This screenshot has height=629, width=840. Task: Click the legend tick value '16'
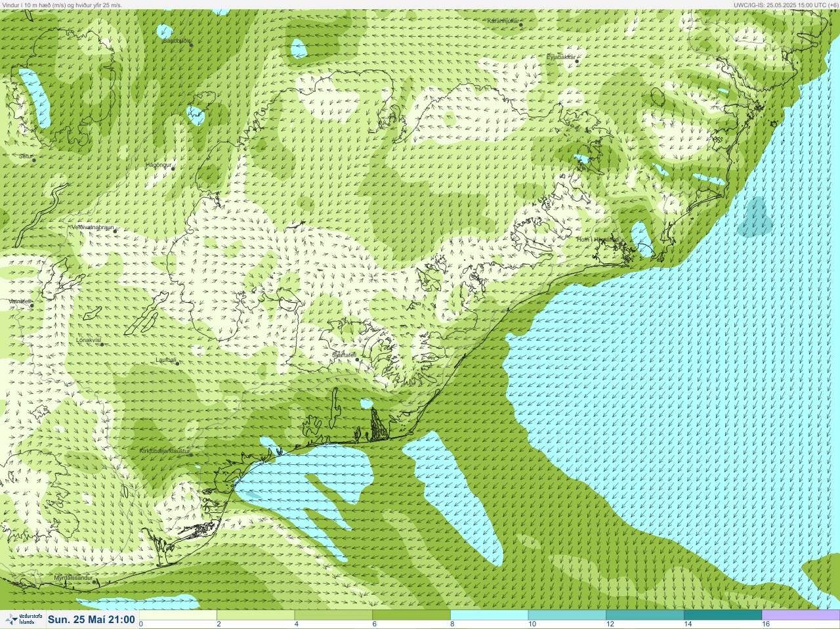click(765, 624)
